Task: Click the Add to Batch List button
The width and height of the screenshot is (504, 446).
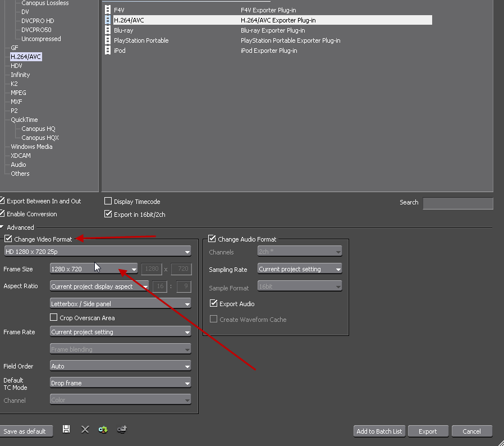Action: [x=379, y=431]
